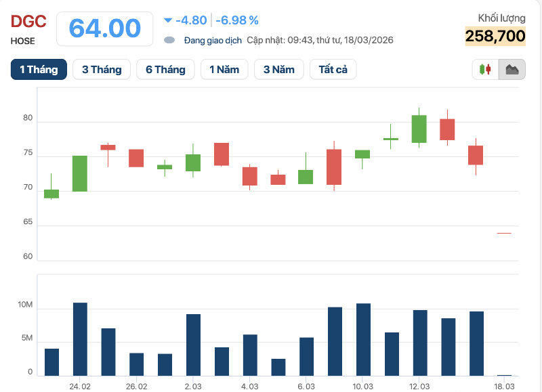Pick the 3 Năm chart period
The image size is (542, 392).
coord(278,70)
